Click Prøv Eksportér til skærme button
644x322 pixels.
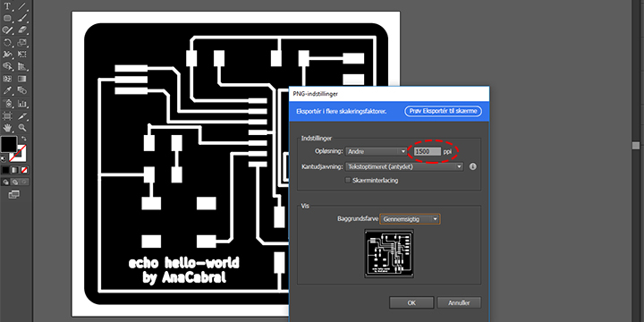(x=443, y=111)
